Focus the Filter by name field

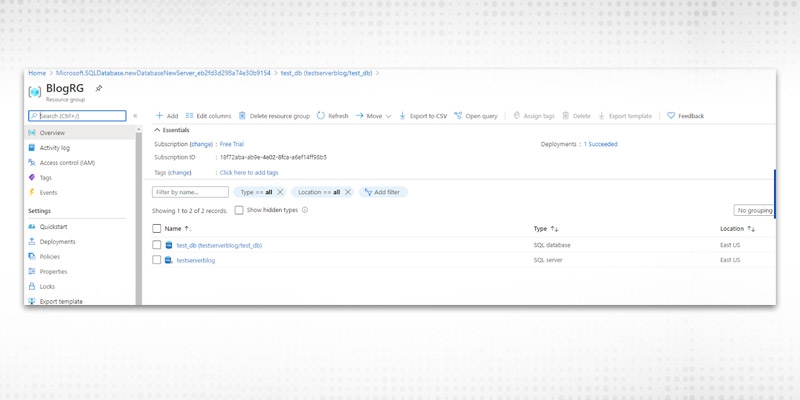[190, 192]
